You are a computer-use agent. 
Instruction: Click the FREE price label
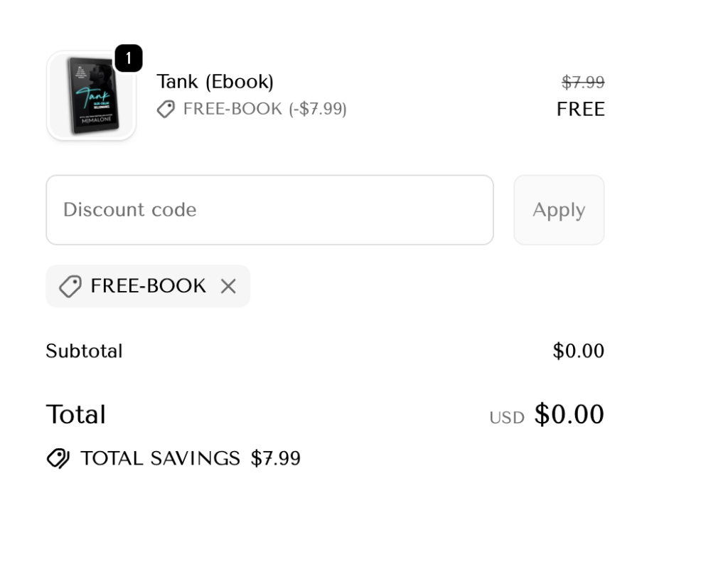(x=581, y=109)
